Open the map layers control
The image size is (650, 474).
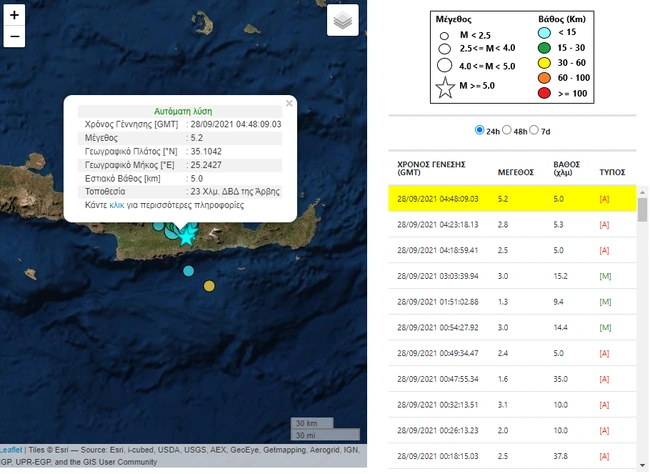[x=342, y=20]
